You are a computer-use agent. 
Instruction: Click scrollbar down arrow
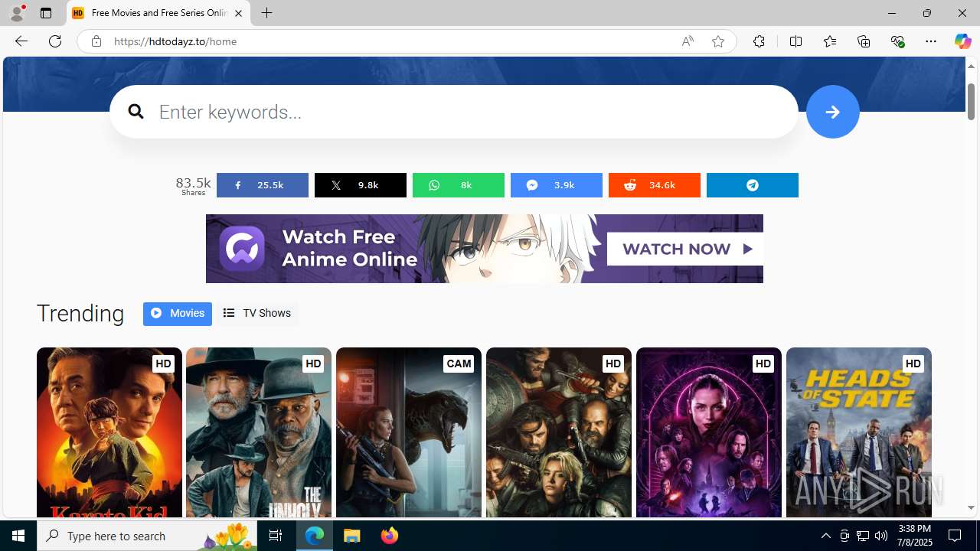coord(971,508)
